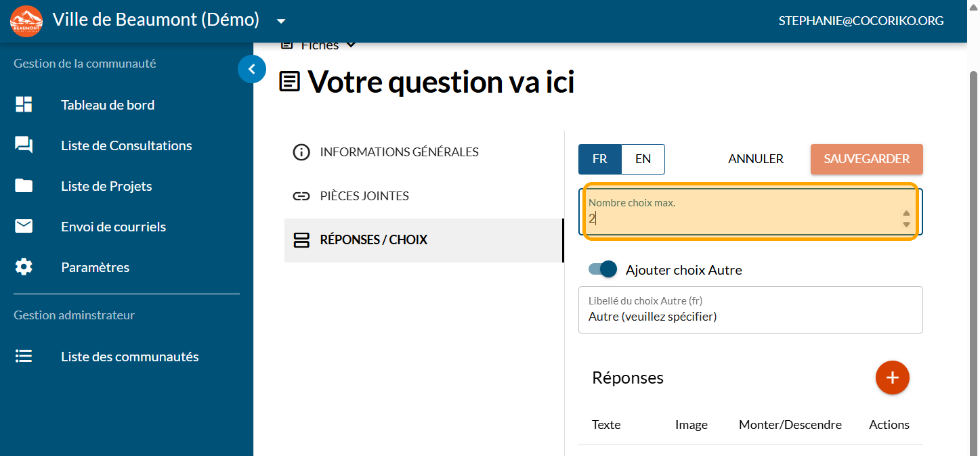Click the Annuler button
This screenshot has width=980, height=456.
pos(756,159)
